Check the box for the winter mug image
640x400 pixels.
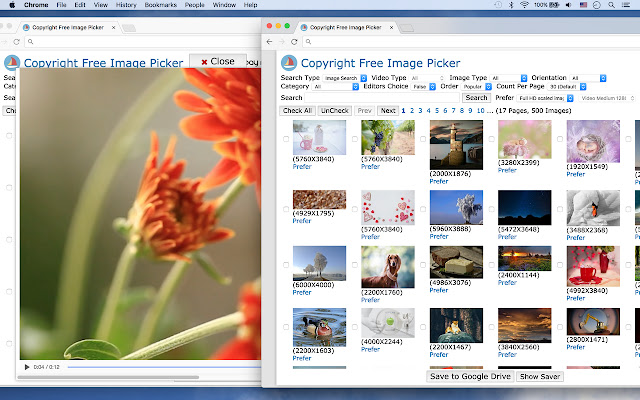click(286, 139)
